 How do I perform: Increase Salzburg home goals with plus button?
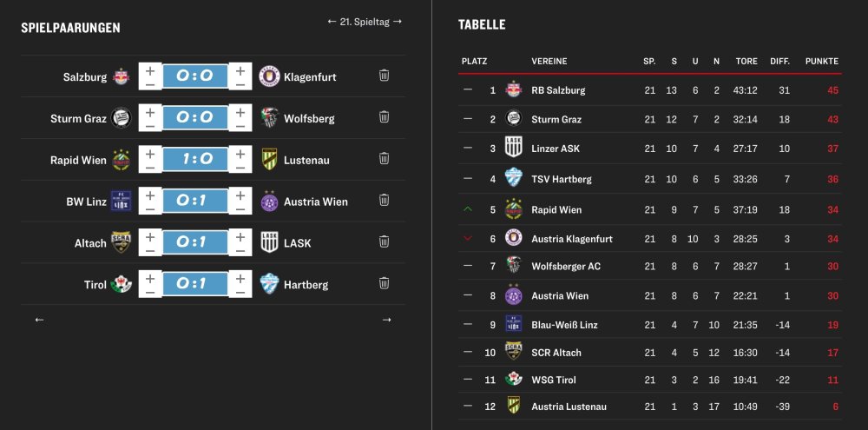150,69
